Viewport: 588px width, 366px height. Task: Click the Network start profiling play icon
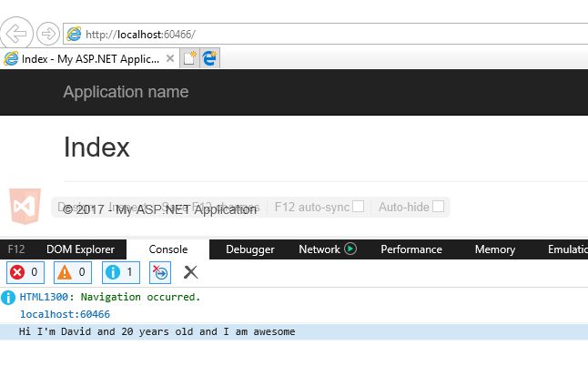pyautogui.click(x=350, y=249)
